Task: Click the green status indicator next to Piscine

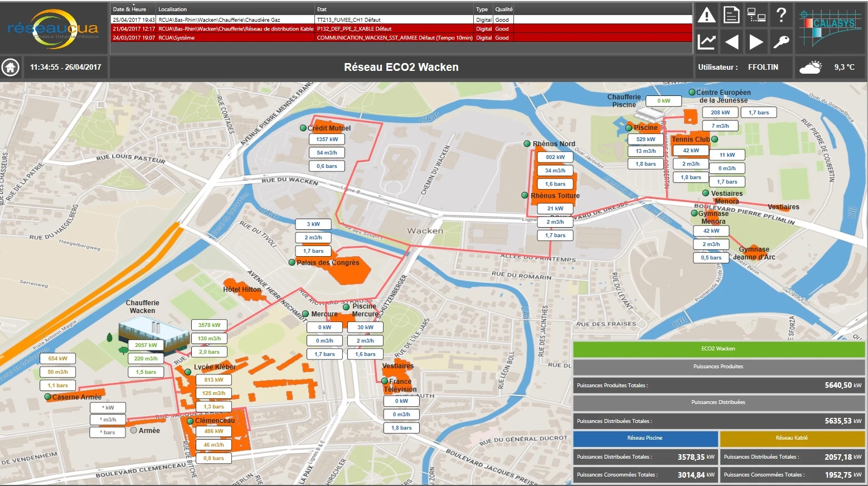Action: point(629,128)
